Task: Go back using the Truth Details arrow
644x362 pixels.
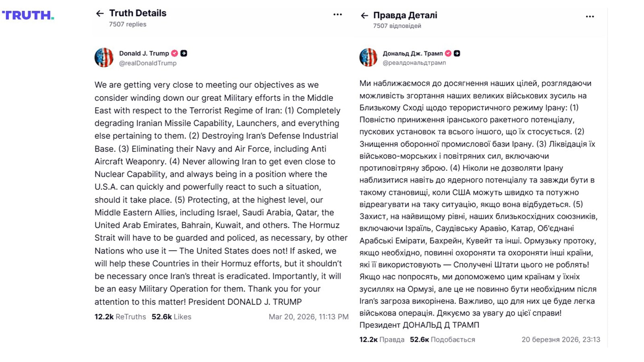Action: click(x=100, y=14)
